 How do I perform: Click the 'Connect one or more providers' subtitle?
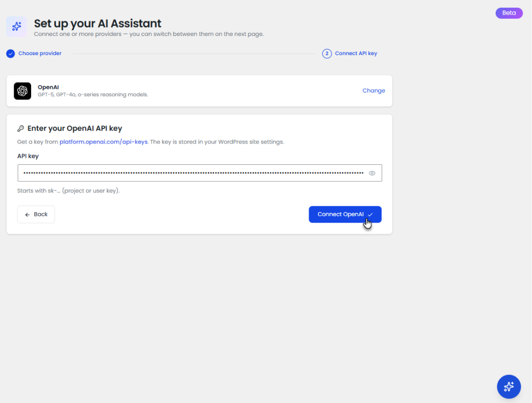tap(149, 34)
